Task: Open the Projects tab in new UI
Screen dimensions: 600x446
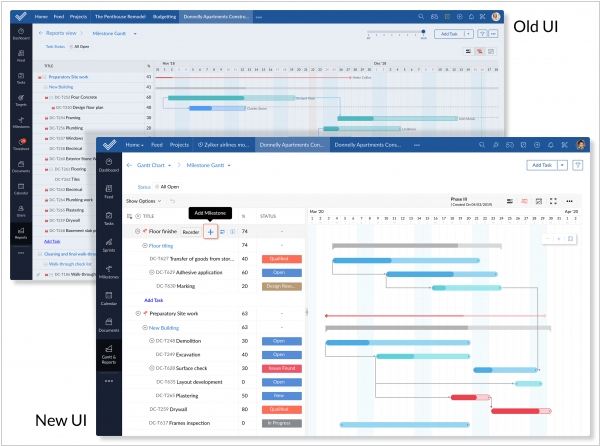Action: tap(182, 144)
